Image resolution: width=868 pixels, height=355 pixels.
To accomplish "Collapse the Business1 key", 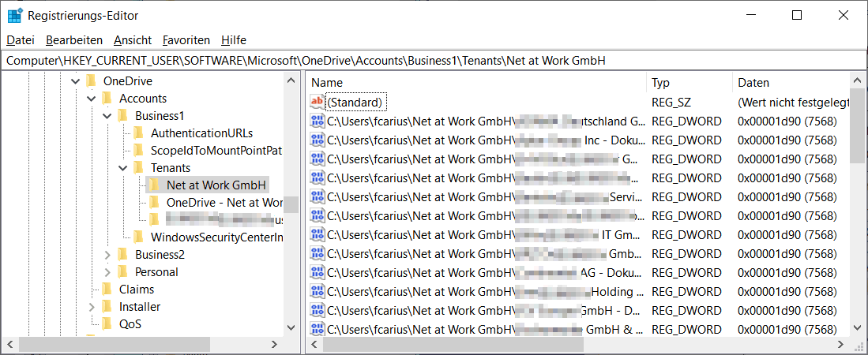I will [107, 116].
